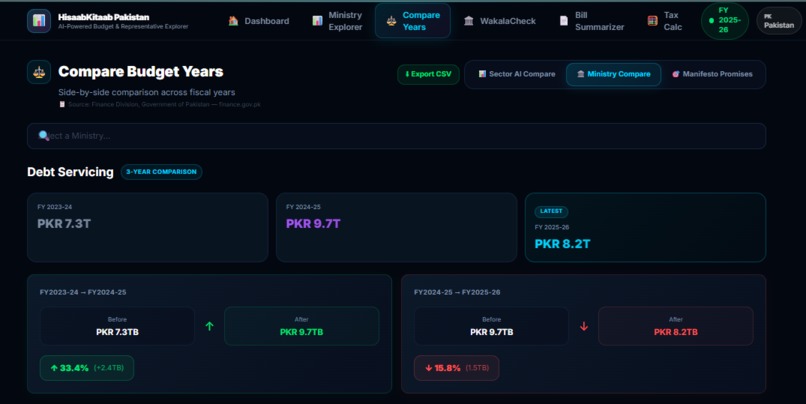Open Bill Summarizer page
Viewport: 806px width, 404px height.
(x=592, y=21)
